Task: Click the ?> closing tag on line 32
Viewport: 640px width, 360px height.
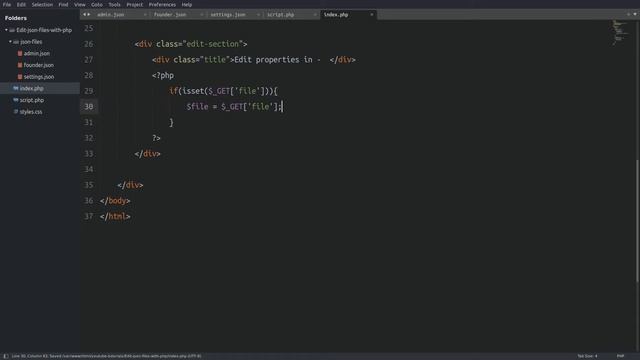Action: point(156,138)
